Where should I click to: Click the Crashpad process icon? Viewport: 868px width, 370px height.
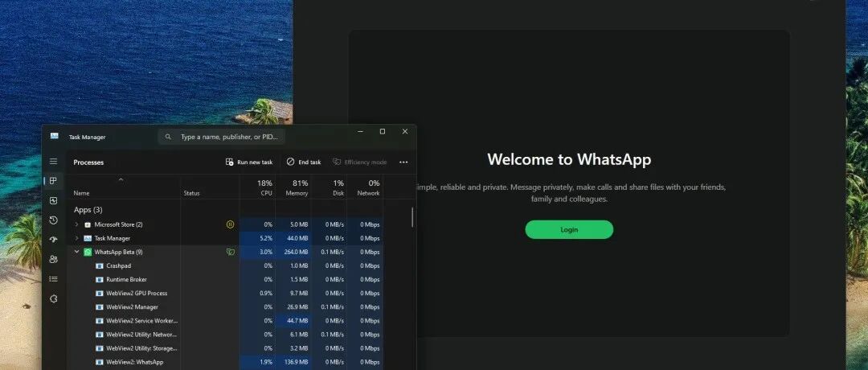tap(100, 266)
